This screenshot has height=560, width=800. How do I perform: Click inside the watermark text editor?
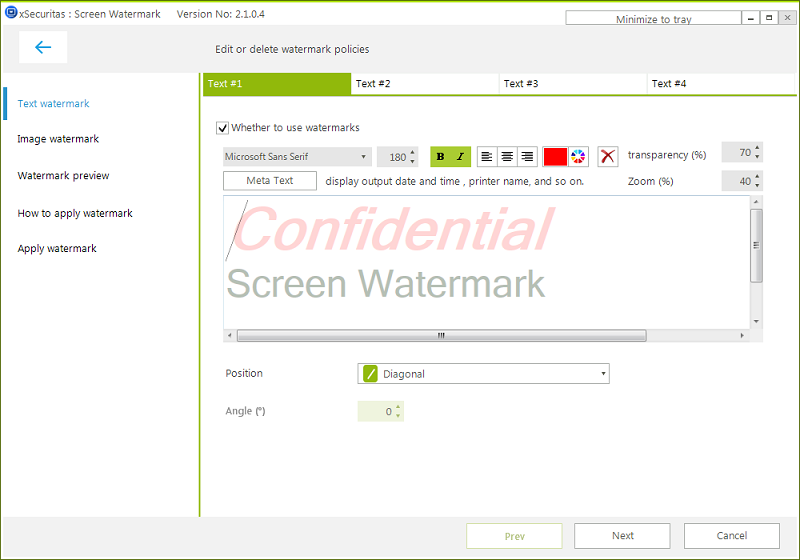486,262
